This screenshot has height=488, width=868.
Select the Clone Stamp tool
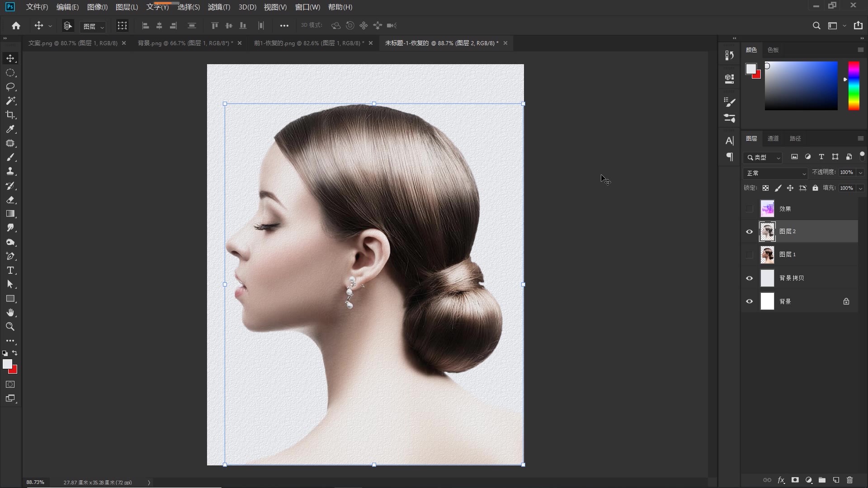pyautogui.click(x=10, y=171)
